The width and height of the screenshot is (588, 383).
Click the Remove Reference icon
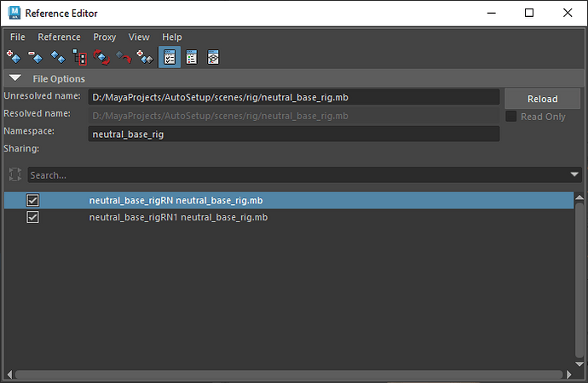pos(36,57)
